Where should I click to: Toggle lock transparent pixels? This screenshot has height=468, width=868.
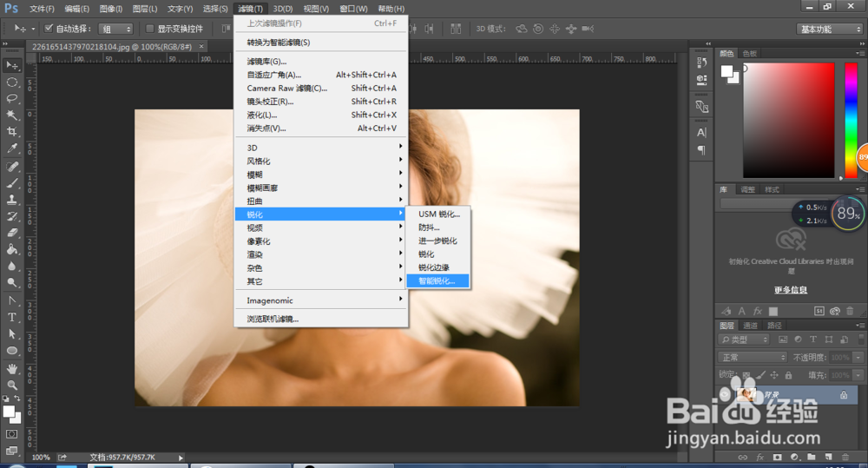pyautogui.click(x=746, y=375)
